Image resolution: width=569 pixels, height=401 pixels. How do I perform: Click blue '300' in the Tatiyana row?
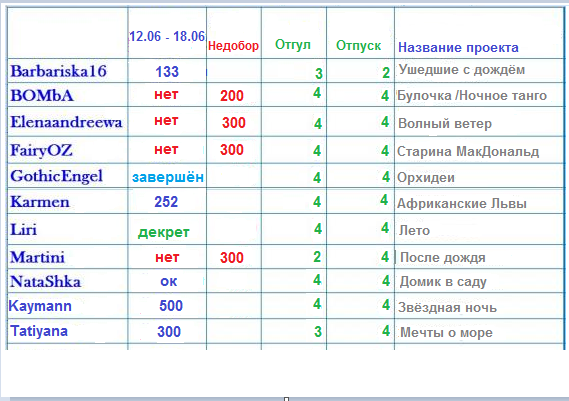click(169, 332)
